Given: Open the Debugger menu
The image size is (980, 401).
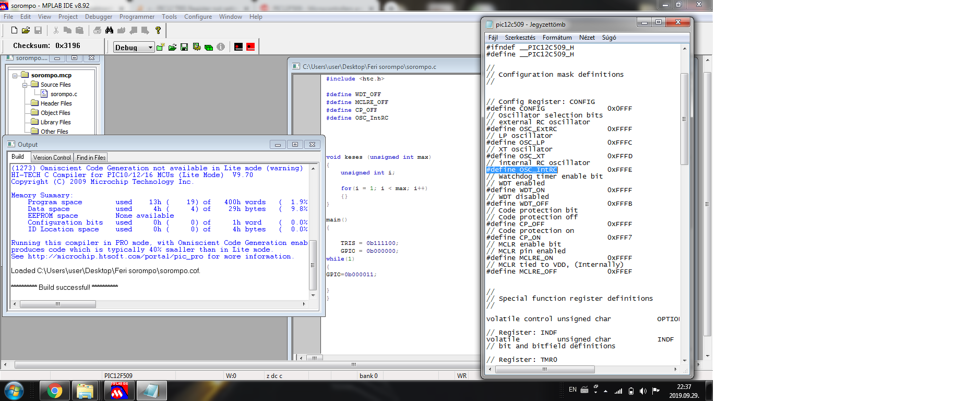Looking at the screenshot, I should pyautogui.click(x=98, y=17).
